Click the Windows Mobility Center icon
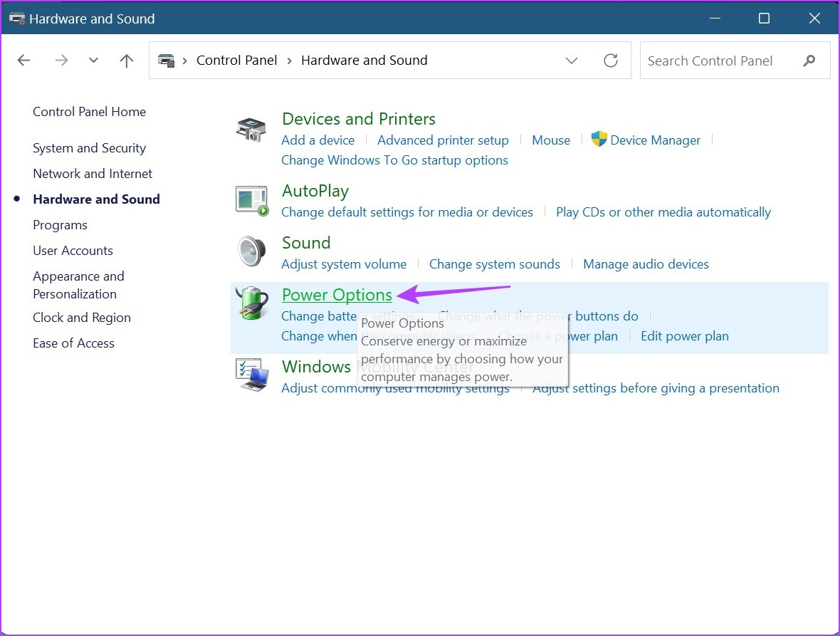 [x=252, y=375]
